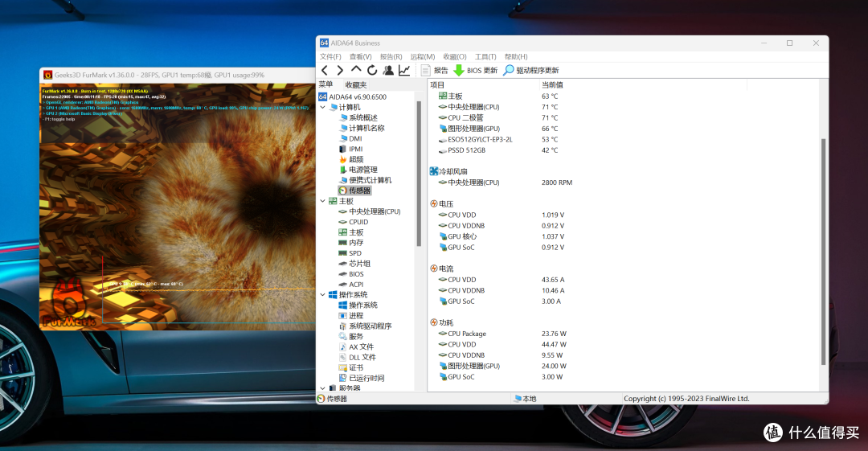
Task: Select BIOS in the tree
Action: click(x=351, y=274)
